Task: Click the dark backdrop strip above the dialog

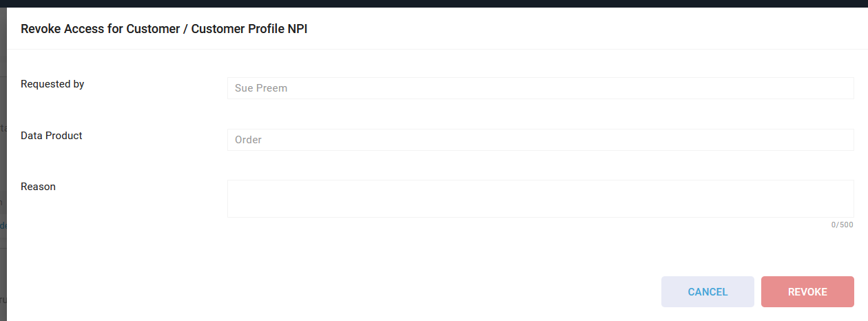Action: 434,3
